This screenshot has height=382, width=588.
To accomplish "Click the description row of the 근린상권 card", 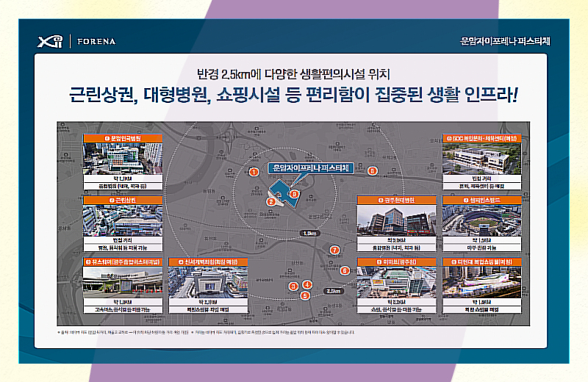I will (123, 248).
